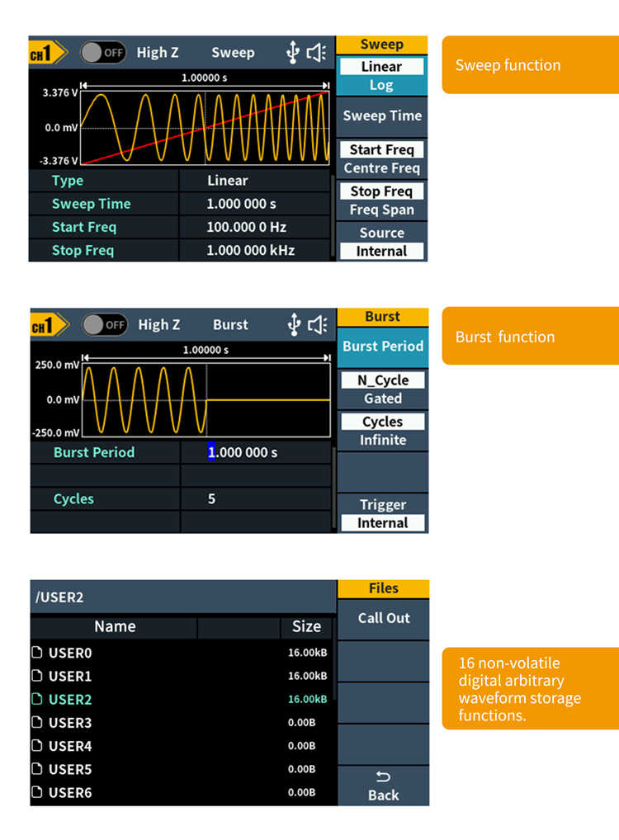Click the speaker icon in Burst screen
Screen dimensions: 619x840
[317, 324]
